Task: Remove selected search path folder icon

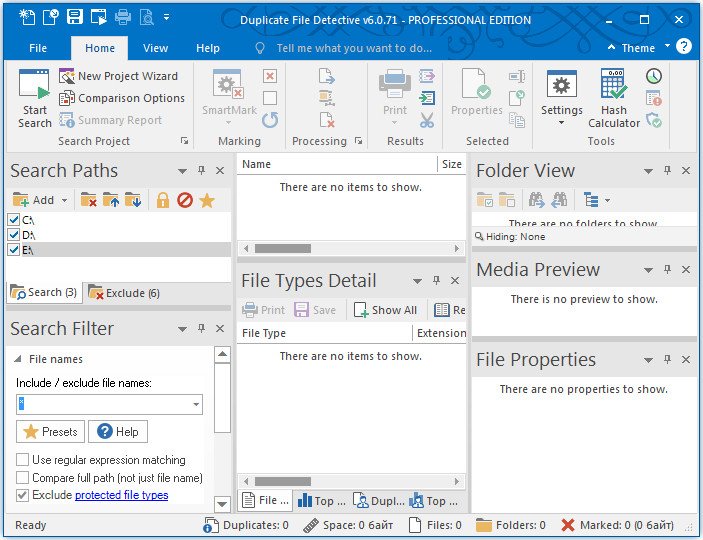Action: click(x=88, y=200)
